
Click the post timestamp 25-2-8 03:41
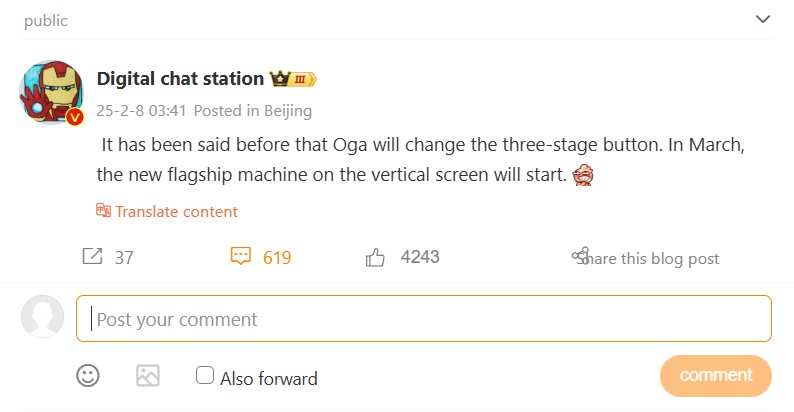coord(140,110)
